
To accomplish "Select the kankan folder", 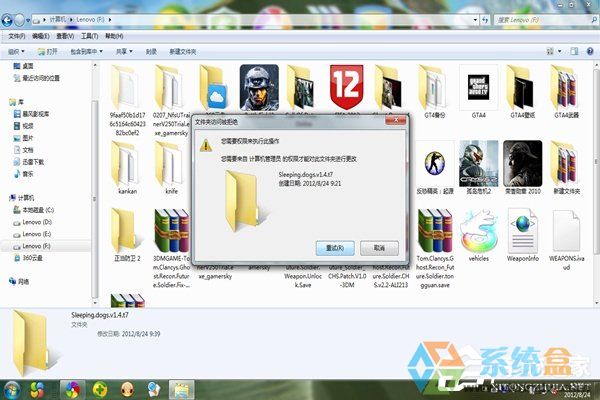I will 127,168.
